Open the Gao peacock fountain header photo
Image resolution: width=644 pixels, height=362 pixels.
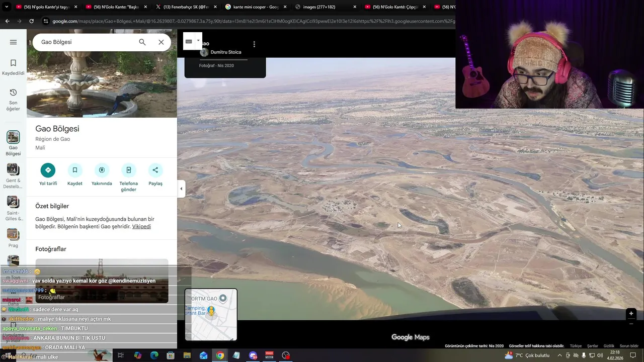tap(102, 73)
